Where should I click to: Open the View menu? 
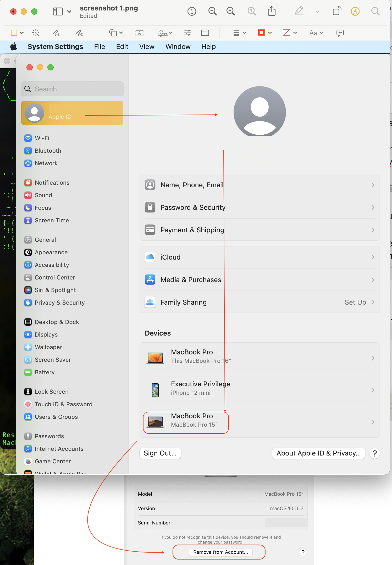pyautogui.click(x=147, y=47)
